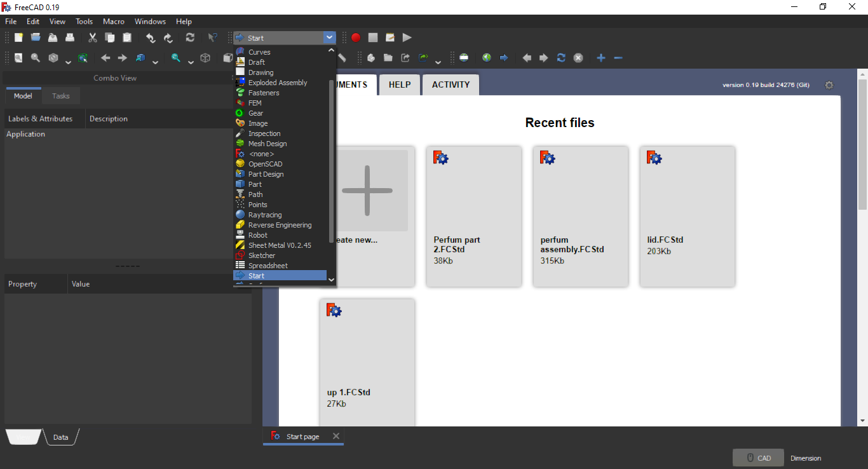Click the Copy icon in toolbar
Viewport: 868px width, 469px height.
pos(110,37)
